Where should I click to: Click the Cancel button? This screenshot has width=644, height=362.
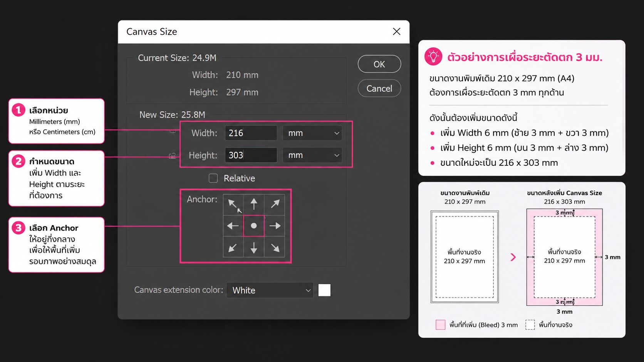pyautogui.click(x=379, y=88)
